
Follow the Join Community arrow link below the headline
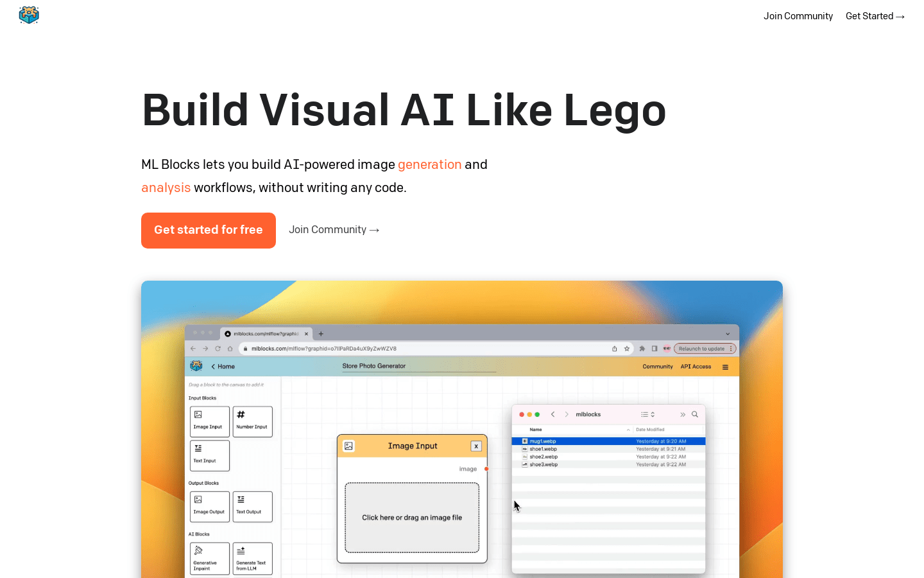334,230
